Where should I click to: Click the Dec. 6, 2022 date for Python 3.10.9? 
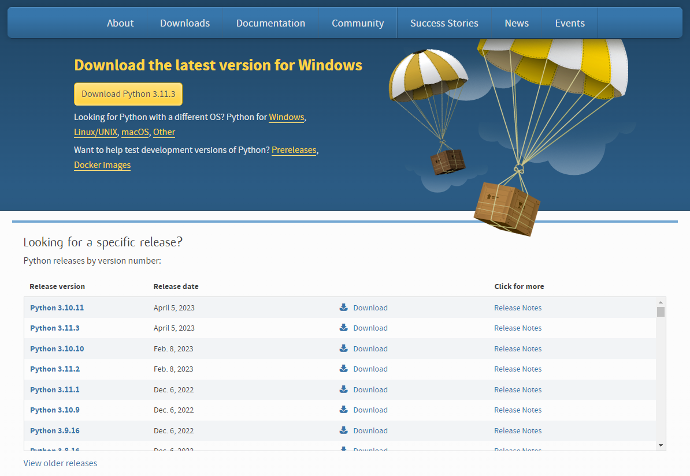pyautogui.click(x=173, y=410)
